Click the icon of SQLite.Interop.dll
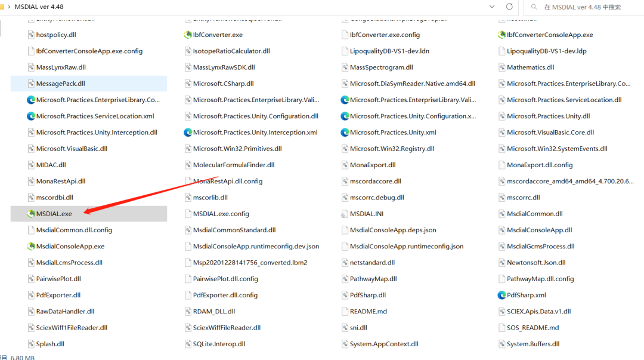The height and width of the screenshot is (360, 644). 188,344
